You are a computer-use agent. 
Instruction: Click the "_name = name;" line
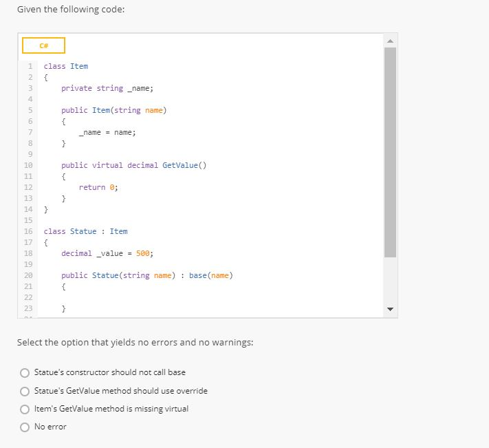pyautogui.click(x=107, y=132)
